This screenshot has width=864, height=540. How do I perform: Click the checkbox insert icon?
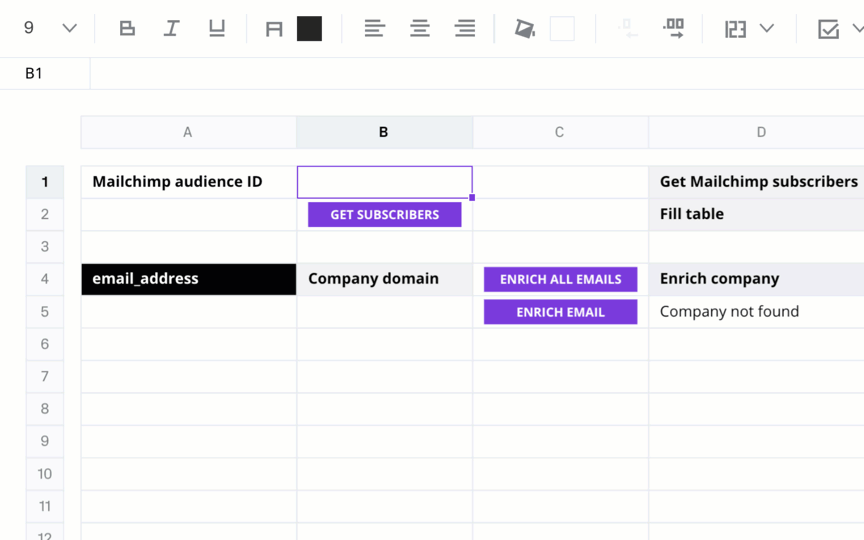point(828,29)
